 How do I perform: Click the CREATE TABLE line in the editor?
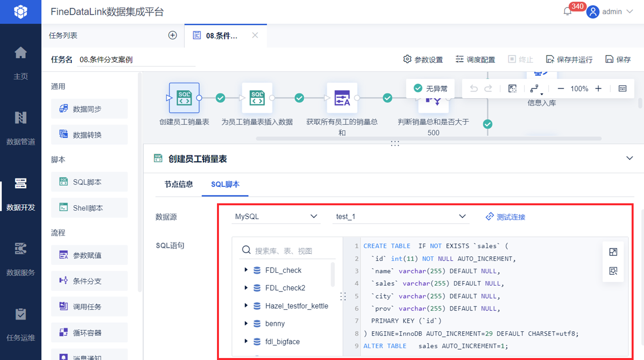pos(436,246)
